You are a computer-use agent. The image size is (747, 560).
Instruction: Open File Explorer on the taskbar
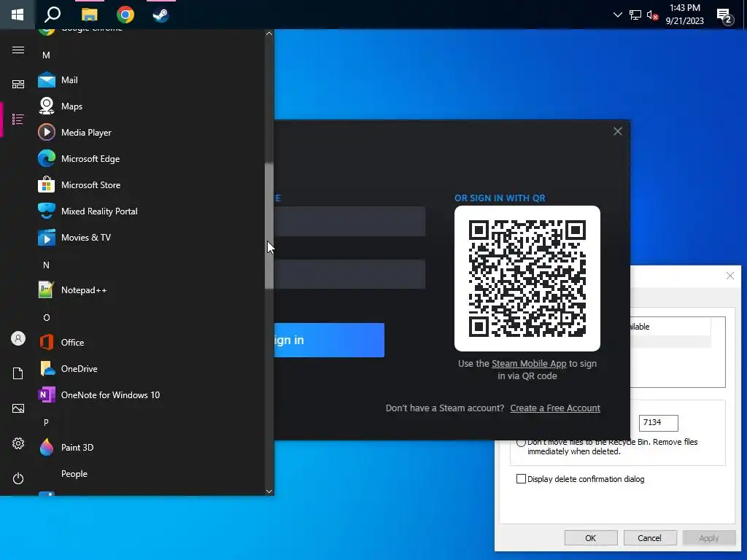point(89,15)
